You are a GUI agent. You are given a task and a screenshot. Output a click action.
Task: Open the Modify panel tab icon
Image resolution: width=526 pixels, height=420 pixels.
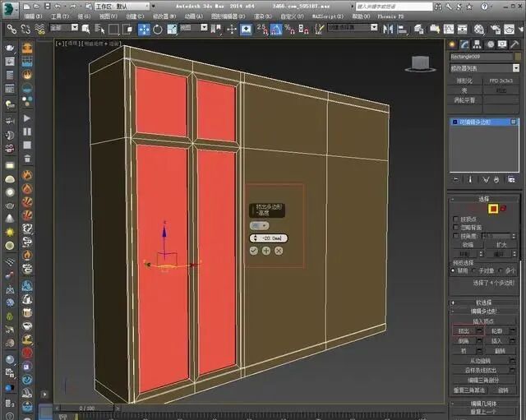tap(464, 44)
